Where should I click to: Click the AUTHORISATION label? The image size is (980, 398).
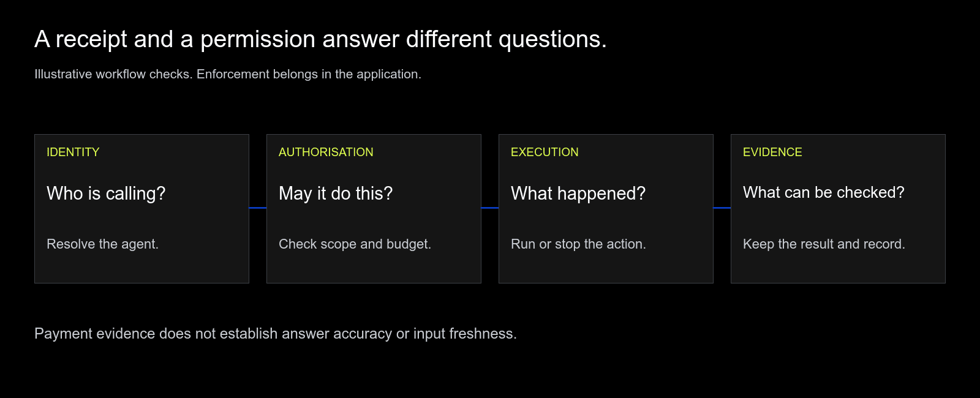tap(326, 152)
